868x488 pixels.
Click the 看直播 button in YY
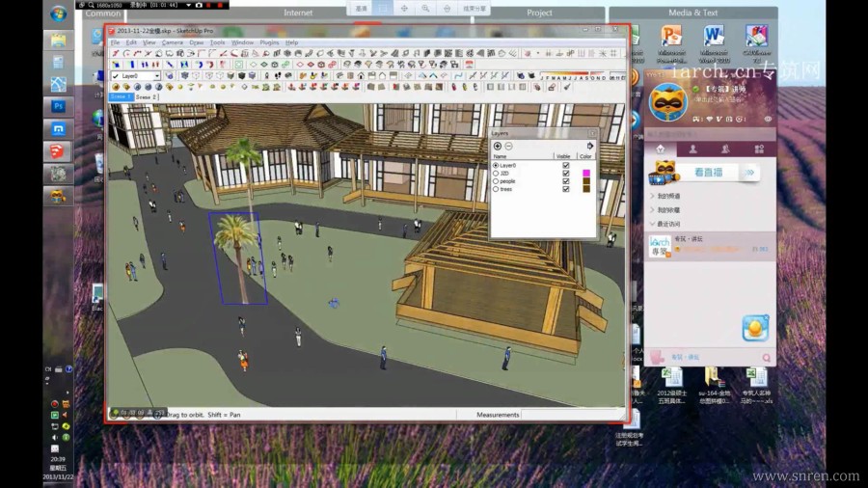(709, 173)
